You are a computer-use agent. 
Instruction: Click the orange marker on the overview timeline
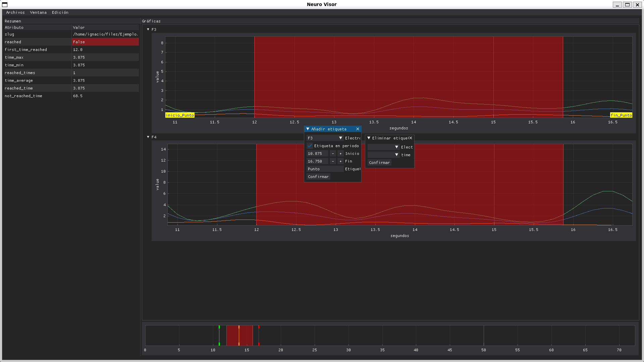[239, 335]
